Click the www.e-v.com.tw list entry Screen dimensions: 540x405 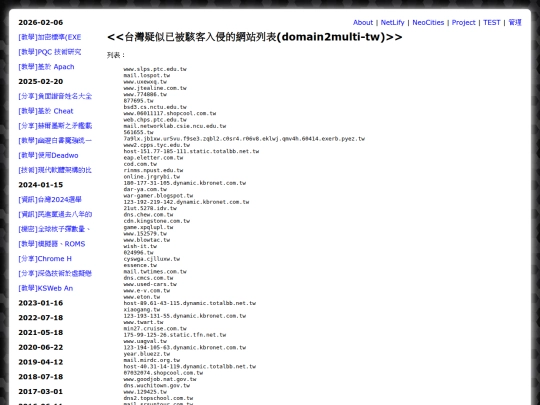click(147, 290)
